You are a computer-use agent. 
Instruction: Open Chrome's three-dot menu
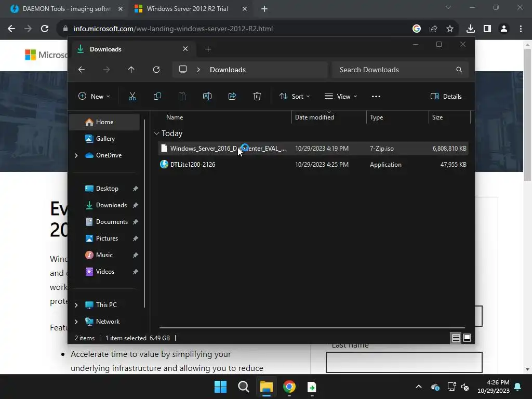coord(521,29)
